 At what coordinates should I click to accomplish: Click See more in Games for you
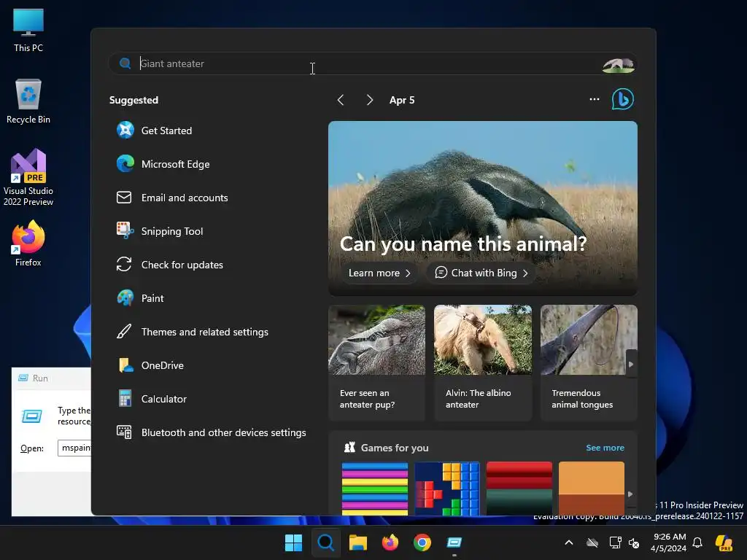click(x=605, y=448)
